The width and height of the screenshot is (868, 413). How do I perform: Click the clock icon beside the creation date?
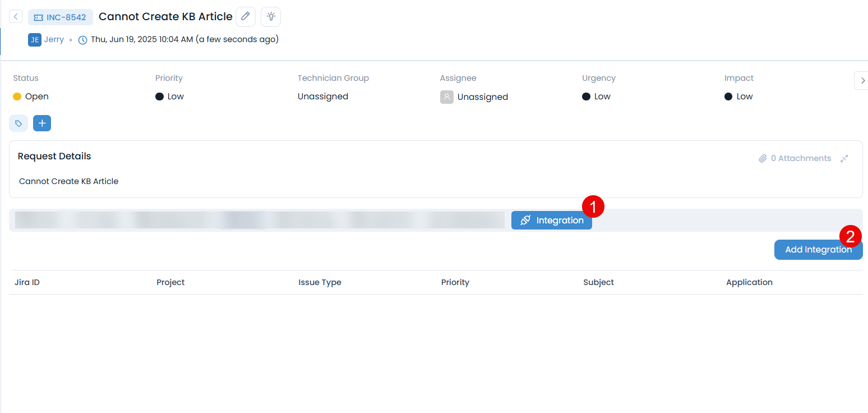pos(82,39)
